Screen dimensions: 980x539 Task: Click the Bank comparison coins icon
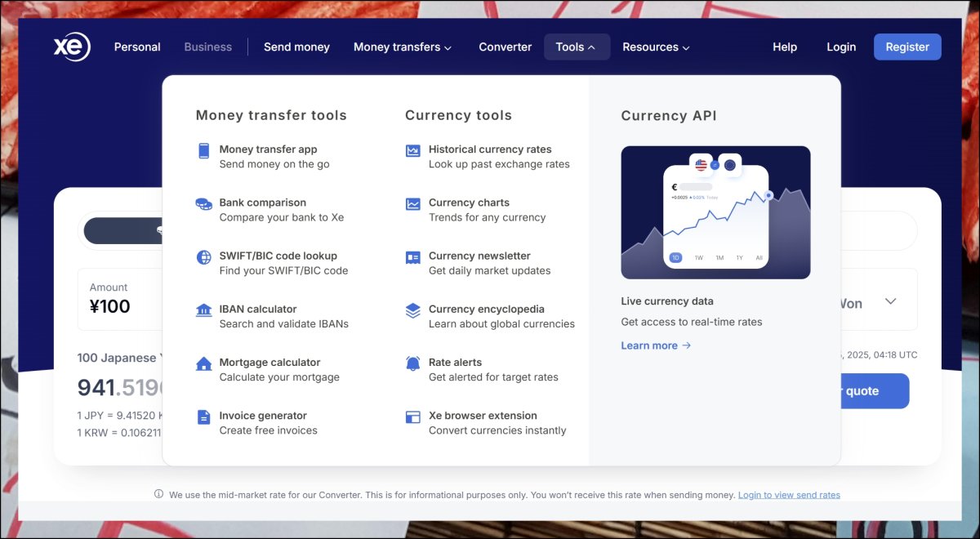(x=203, y=204)
